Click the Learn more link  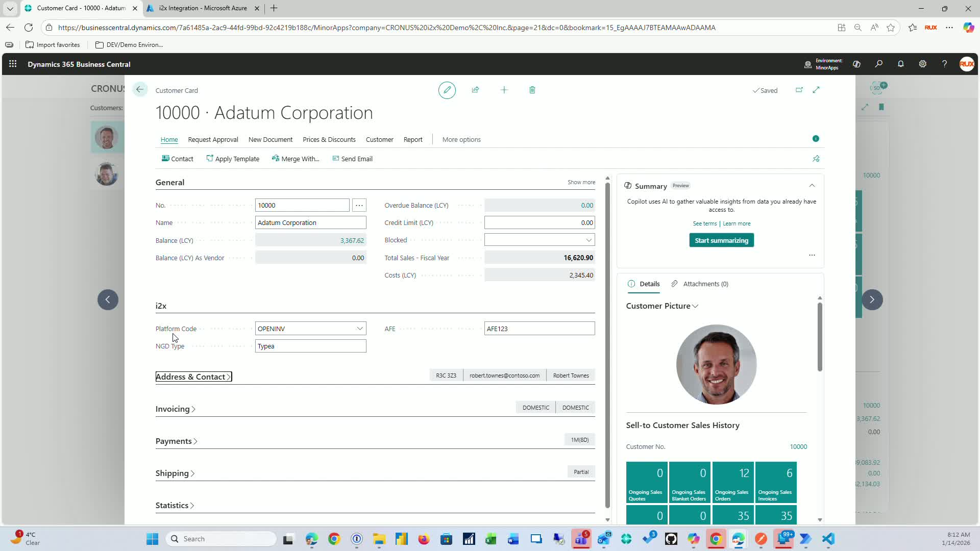736,223
